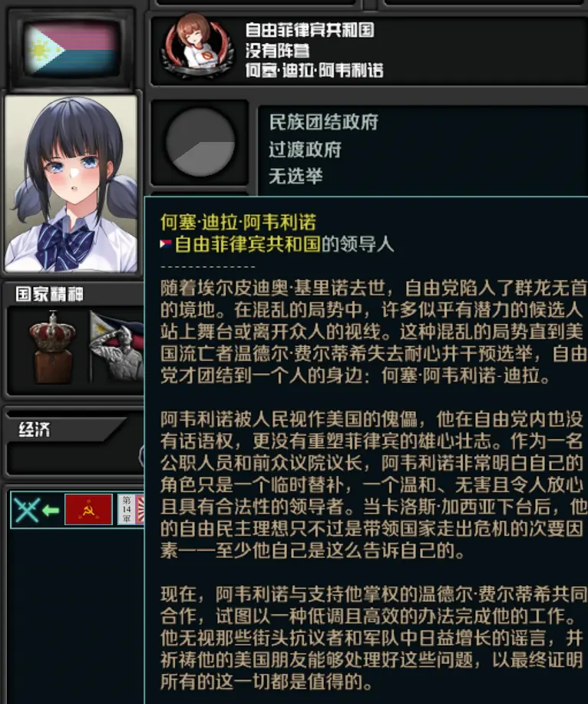Viewport: 588px width, 704px height.
Task: Click the Free Philippine Republic flag
Action: (x=72, y=49)
